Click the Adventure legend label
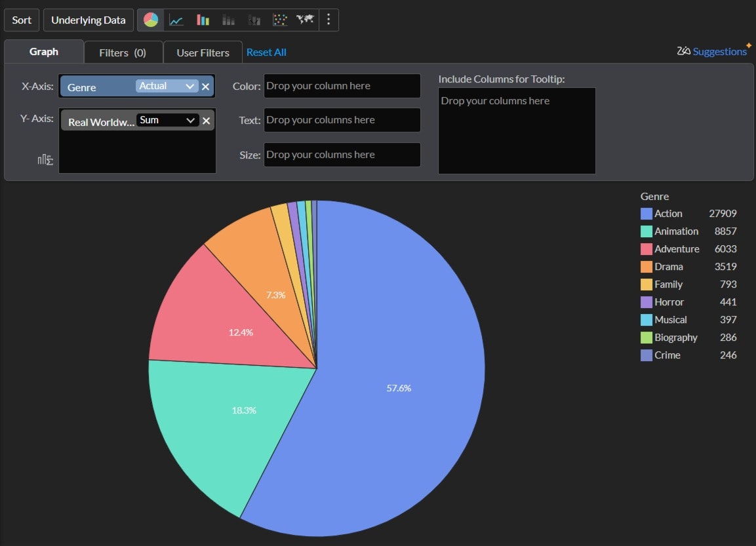The height and width of the screenshot is (546, 756). pyautogui.click(x=677, y=249)
